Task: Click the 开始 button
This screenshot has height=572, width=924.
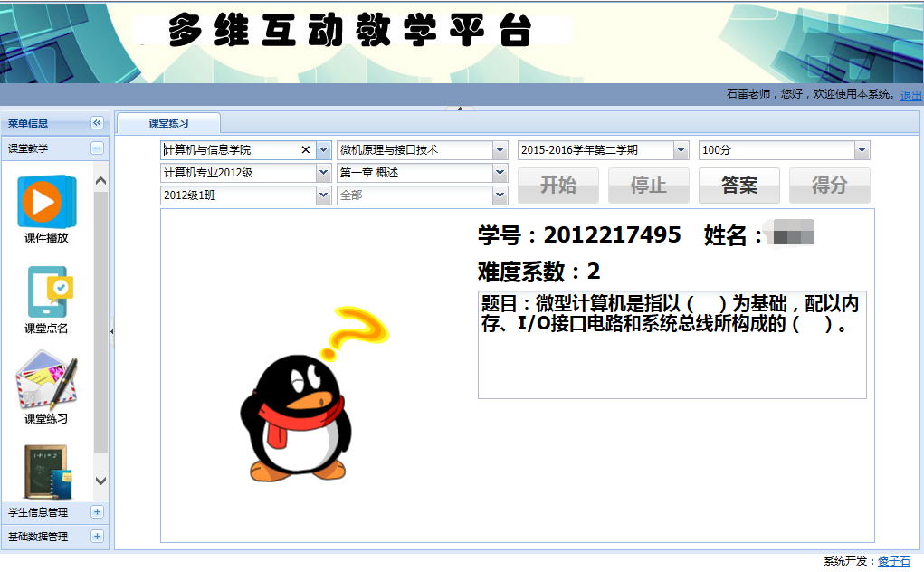Action: 558,186
